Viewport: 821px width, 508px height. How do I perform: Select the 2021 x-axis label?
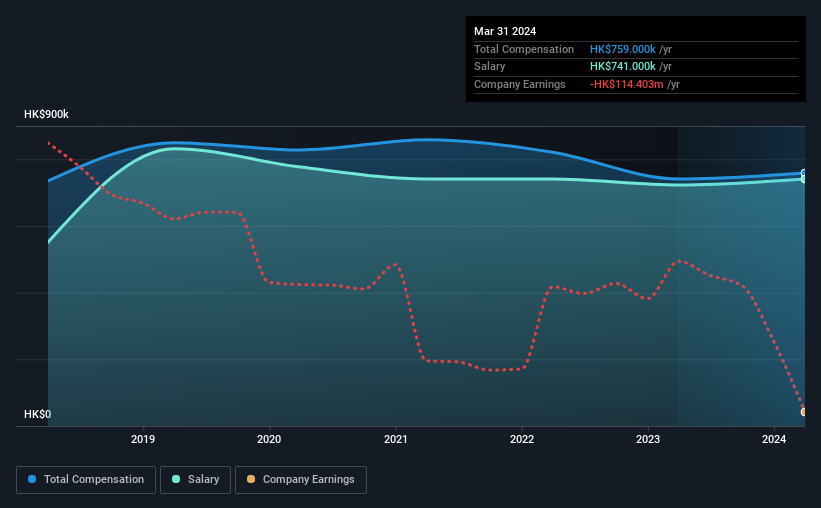(x=395, y=439)
